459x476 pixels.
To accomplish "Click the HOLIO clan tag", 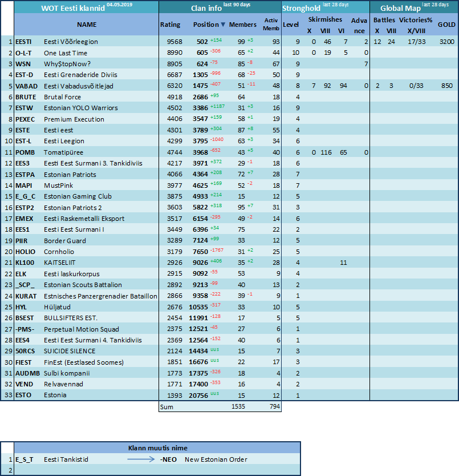I will pyautogui.click(x=26, y=251).
